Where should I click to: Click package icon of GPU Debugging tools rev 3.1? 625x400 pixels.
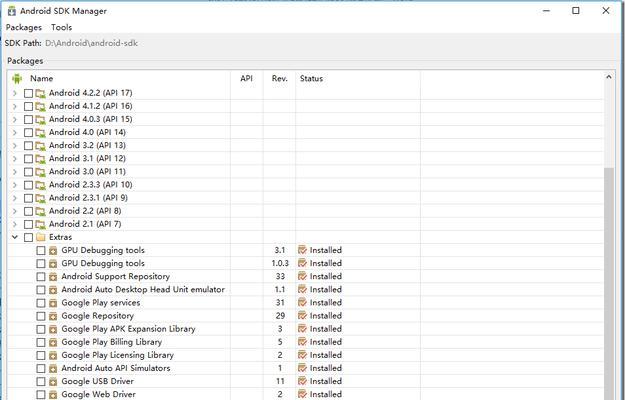(x=53, y=251)
